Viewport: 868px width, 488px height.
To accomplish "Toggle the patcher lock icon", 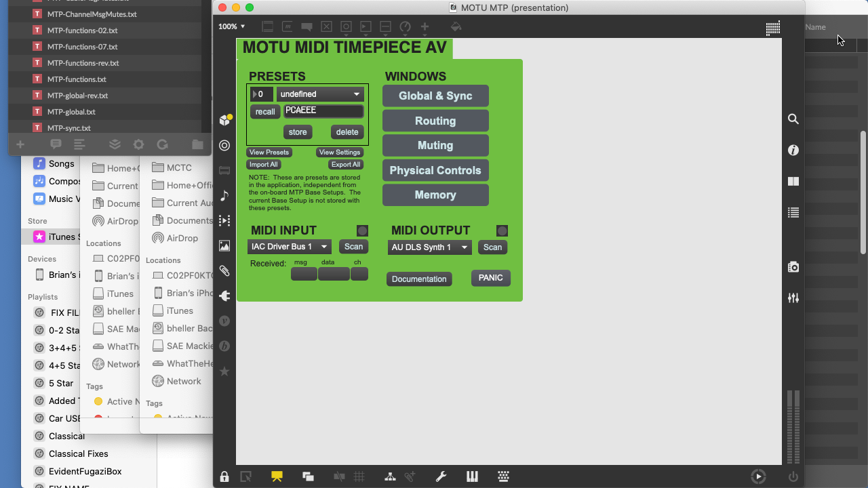I will click(224, 476).
